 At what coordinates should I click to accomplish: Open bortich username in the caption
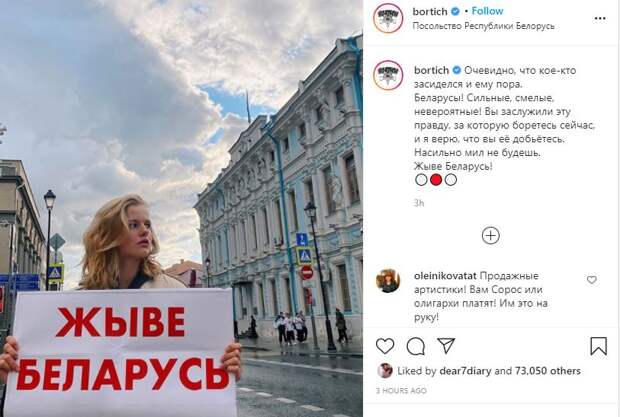click(x=431, y=70)
